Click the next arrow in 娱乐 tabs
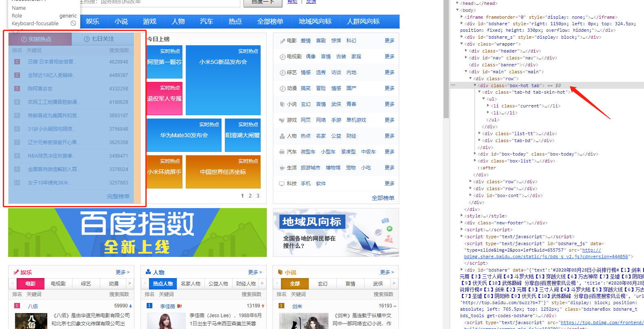The height and width of the screenshot is (329, 644). pyautogui.click(x=130, y=283)
